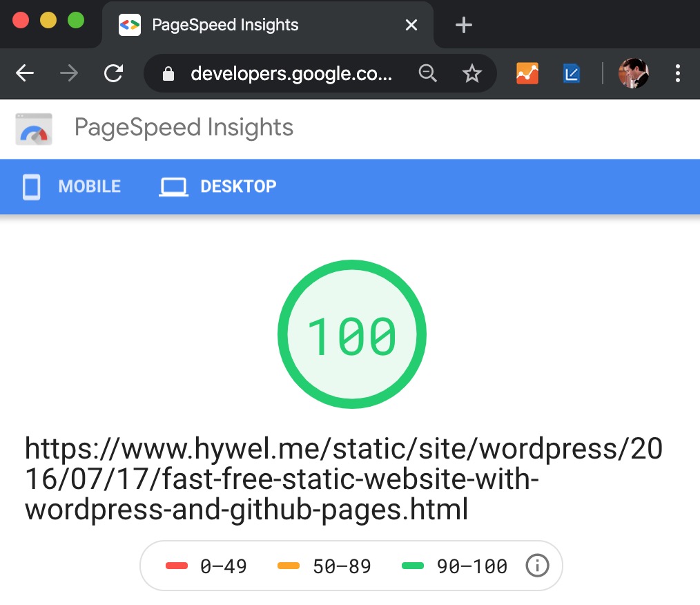The image size is (700, 605).
Task: Click the PageSpeed Insights favicon in tab
Action: [x=130, y=25]
